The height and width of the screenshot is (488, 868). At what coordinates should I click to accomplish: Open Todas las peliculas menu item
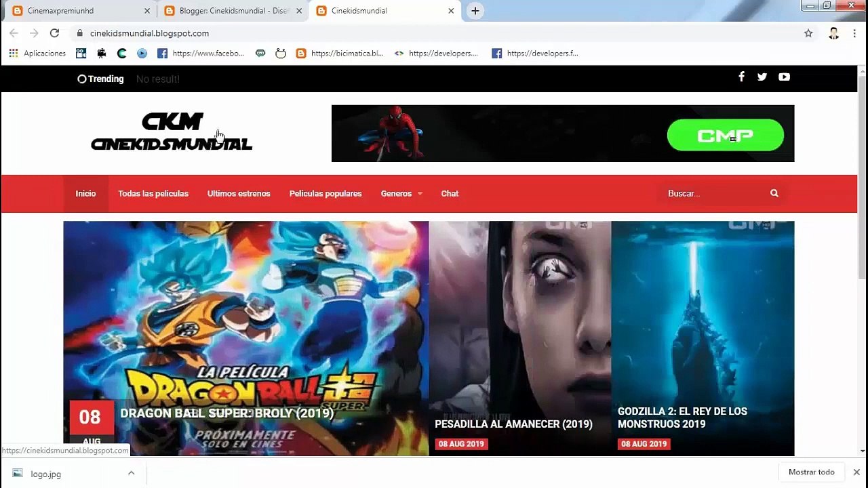153,193
